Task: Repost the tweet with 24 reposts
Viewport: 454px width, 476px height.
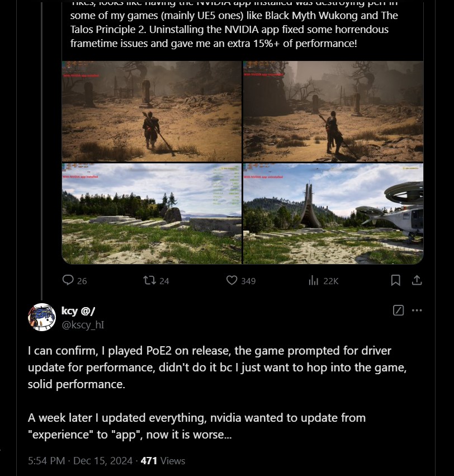Action: pos(150,280)
